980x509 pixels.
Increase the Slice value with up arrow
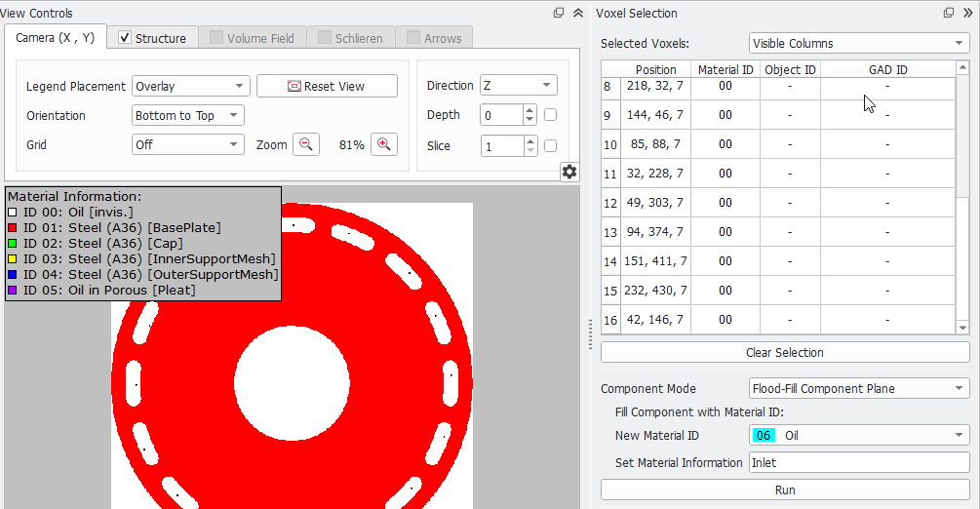click(x=530, y=140)
